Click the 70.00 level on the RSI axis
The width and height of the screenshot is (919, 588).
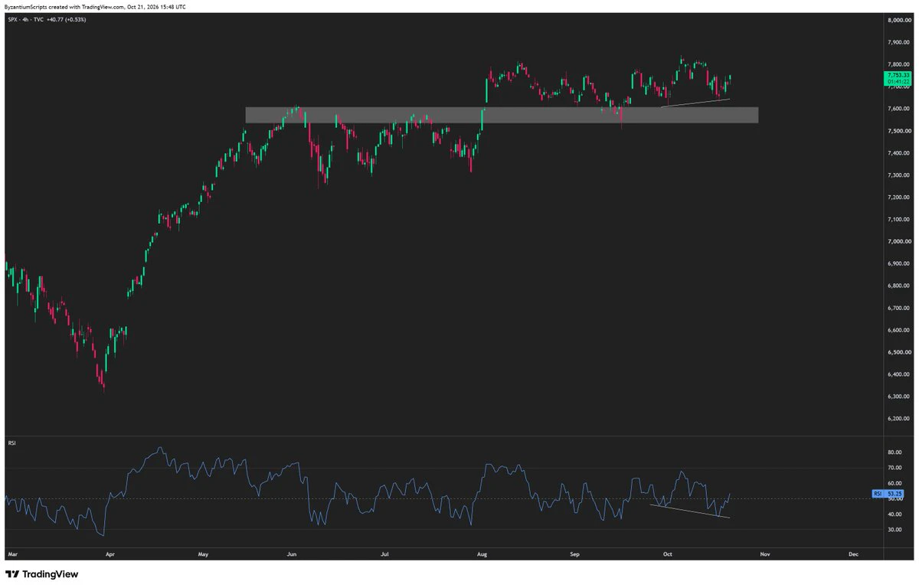[x=893, y=469]
